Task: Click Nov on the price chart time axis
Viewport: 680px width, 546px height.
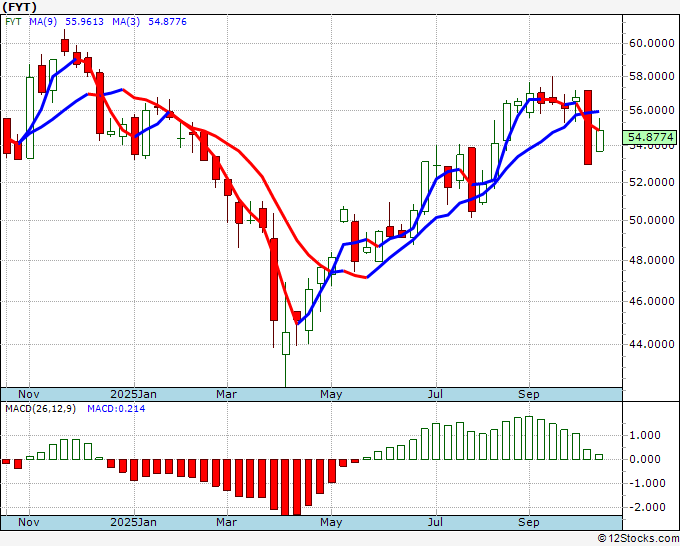Action: [x=29, y=394]
